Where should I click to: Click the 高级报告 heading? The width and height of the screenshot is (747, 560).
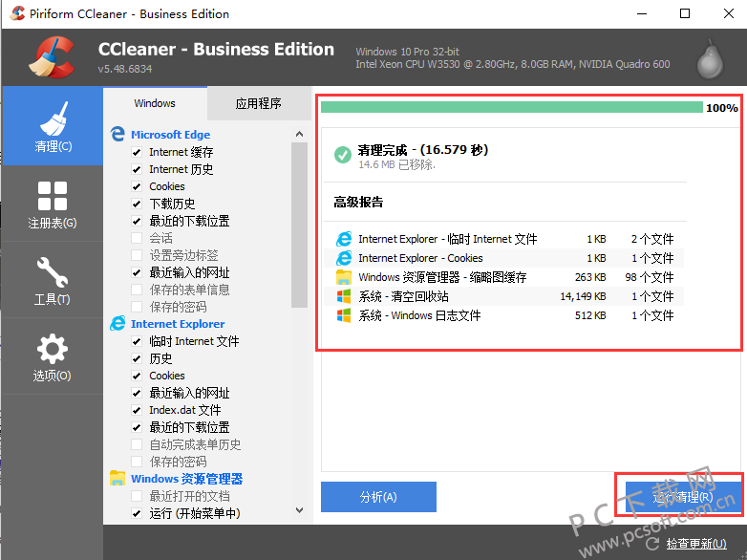click(x=358, y=202)
